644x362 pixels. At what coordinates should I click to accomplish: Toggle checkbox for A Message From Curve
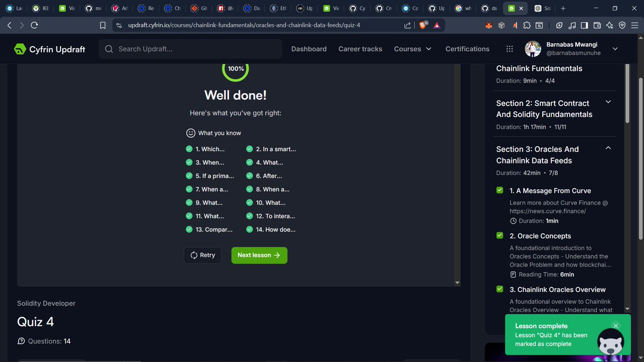click(500, 190)
